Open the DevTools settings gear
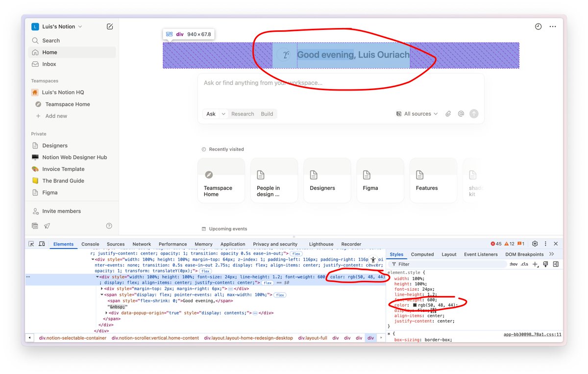 tap(535, 244)
